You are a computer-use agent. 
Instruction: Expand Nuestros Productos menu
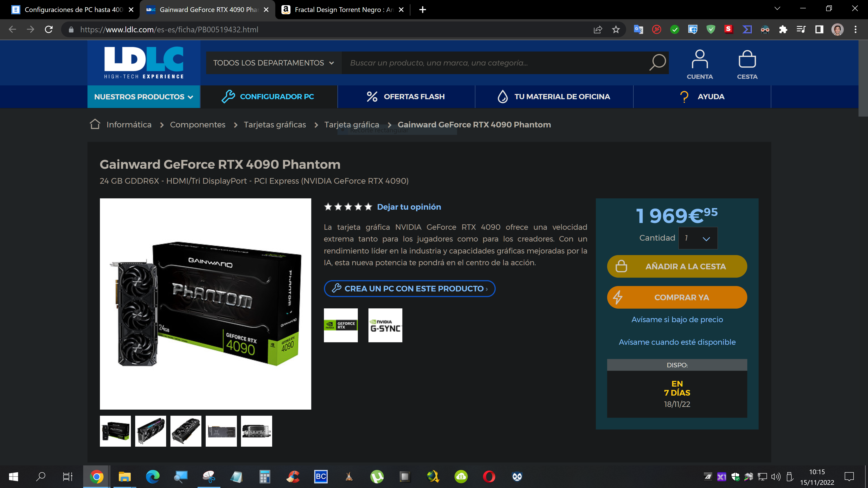click(x=144, y=97)
